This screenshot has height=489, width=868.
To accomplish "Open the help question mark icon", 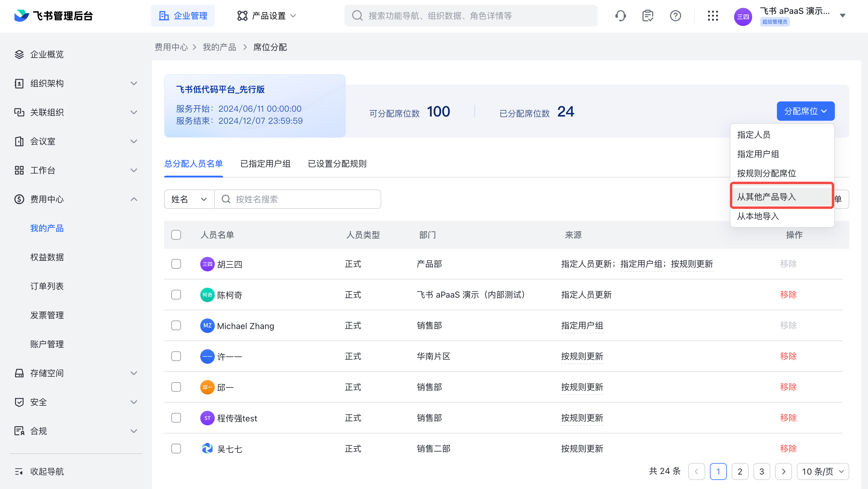I will tap(675, 15).
